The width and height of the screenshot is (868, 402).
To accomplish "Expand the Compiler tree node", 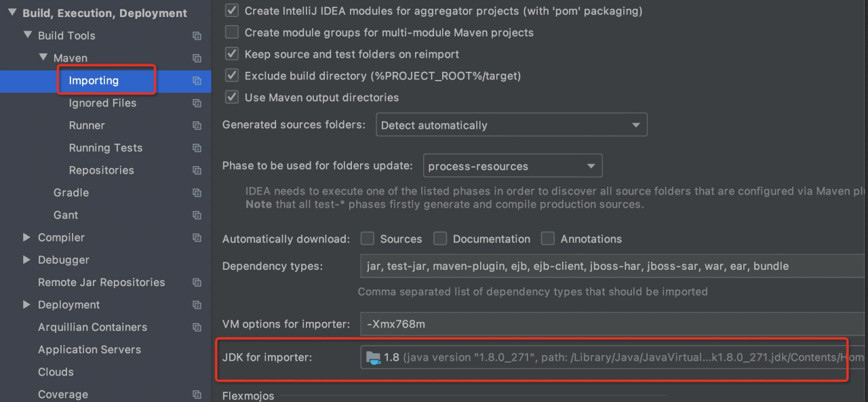I will pos(26,237).
